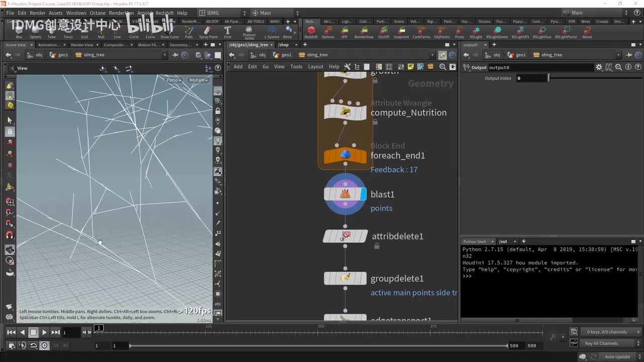
Task: Toggle the realtime playback clock button
Action: point(44,345)
